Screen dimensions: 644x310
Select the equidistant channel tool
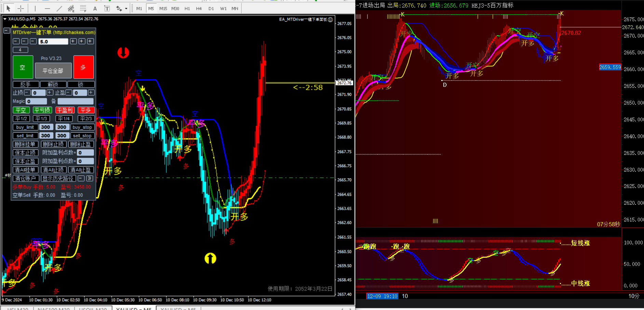71,9
